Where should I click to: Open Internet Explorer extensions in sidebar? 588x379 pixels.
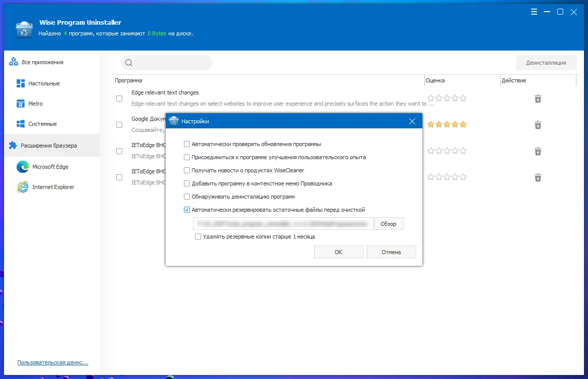(53, 187)
